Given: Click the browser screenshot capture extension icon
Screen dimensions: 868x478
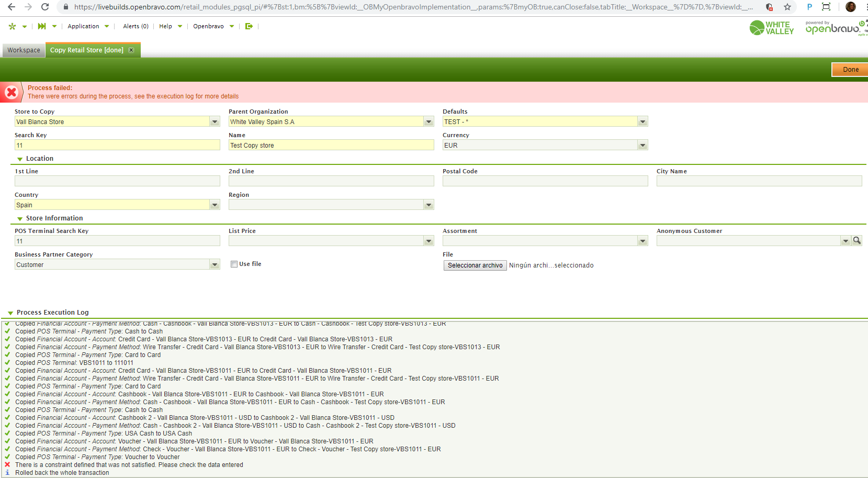Looking at the screenshot, I should (826, 7).
